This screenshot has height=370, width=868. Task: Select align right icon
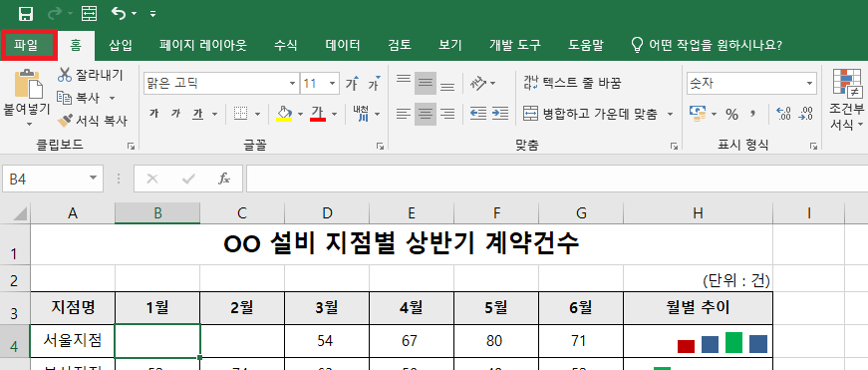pos(447,114)
